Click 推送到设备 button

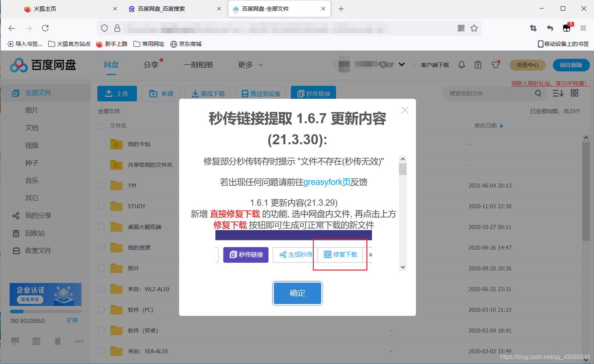[261, 94]
